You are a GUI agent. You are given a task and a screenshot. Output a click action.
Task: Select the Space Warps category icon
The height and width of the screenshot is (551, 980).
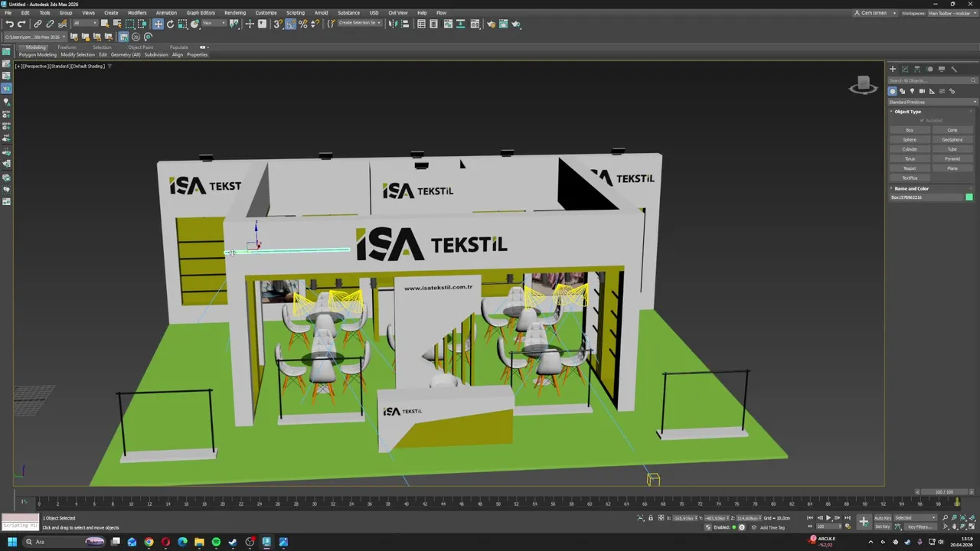point(942,91)
